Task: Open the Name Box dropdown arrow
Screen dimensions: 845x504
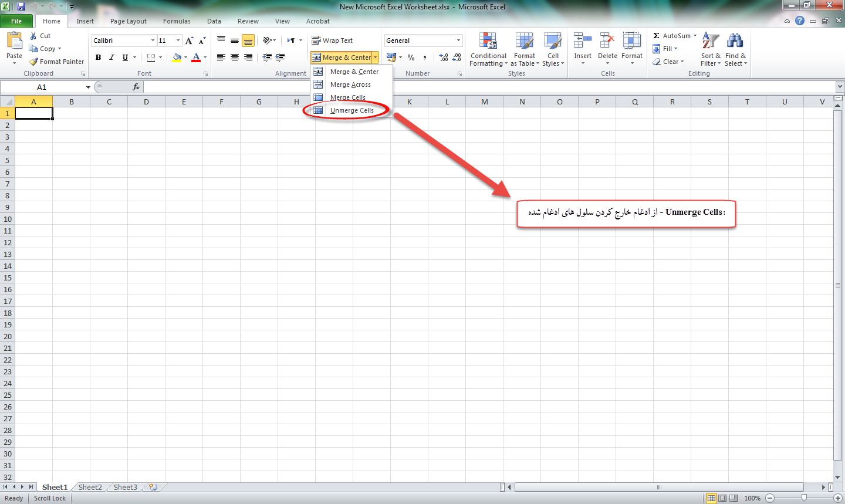Action: [88, 87]
